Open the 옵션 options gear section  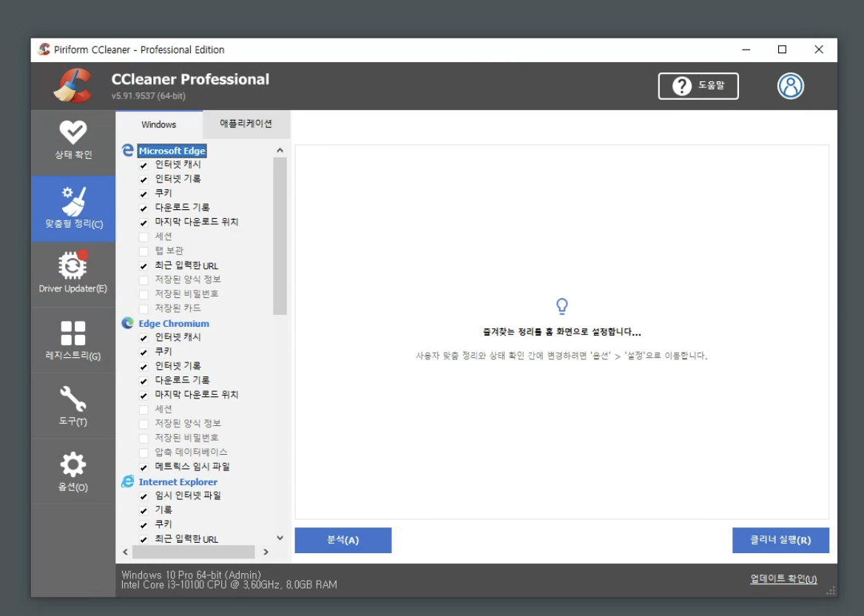tap(73, 472)
